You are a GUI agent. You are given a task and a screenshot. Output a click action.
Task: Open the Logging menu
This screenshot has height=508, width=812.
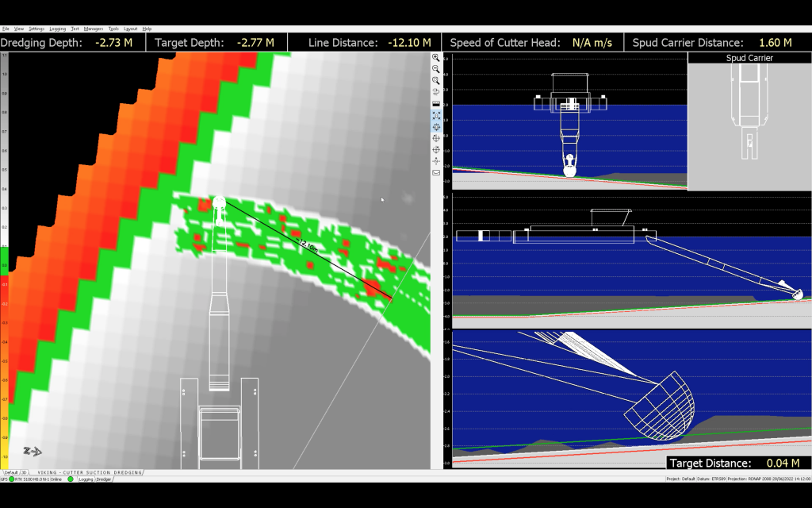click(57, 29)
